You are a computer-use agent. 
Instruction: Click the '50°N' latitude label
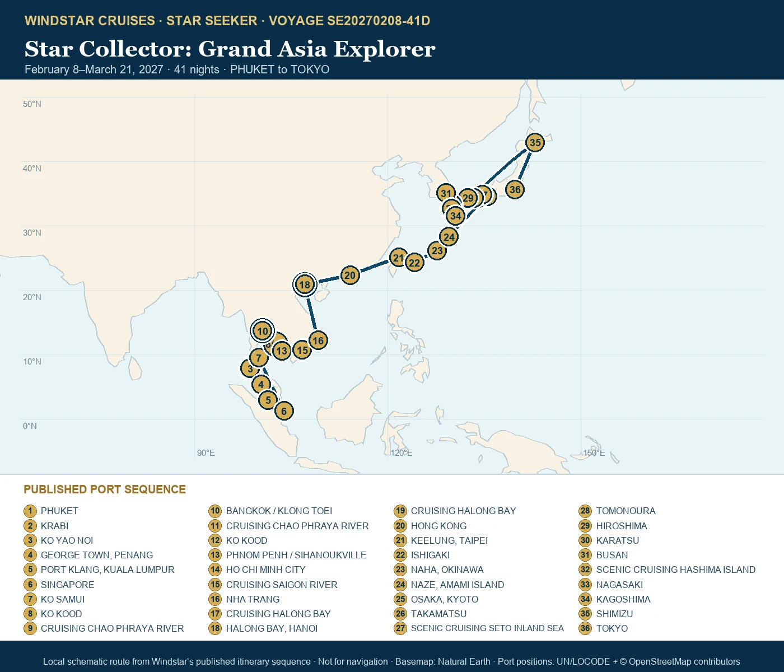point(32,104)
